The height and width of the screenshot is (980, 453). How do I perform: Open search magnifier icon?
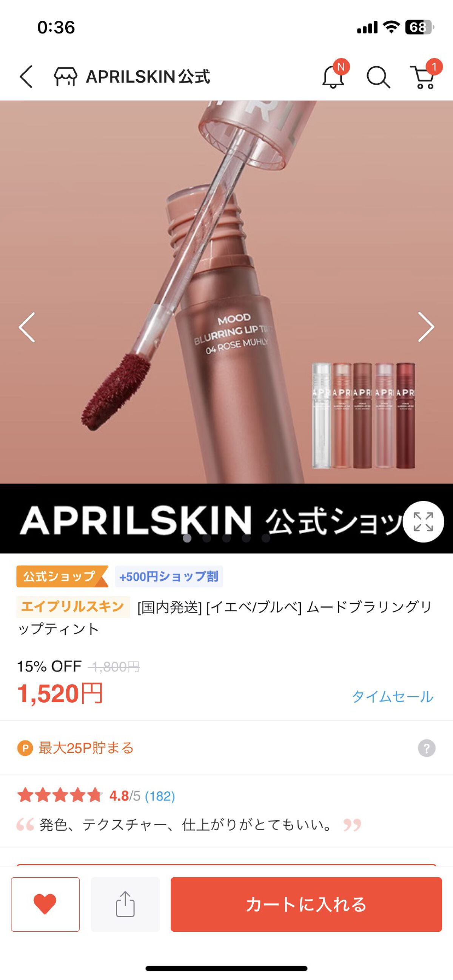click(x=378, y=77)
